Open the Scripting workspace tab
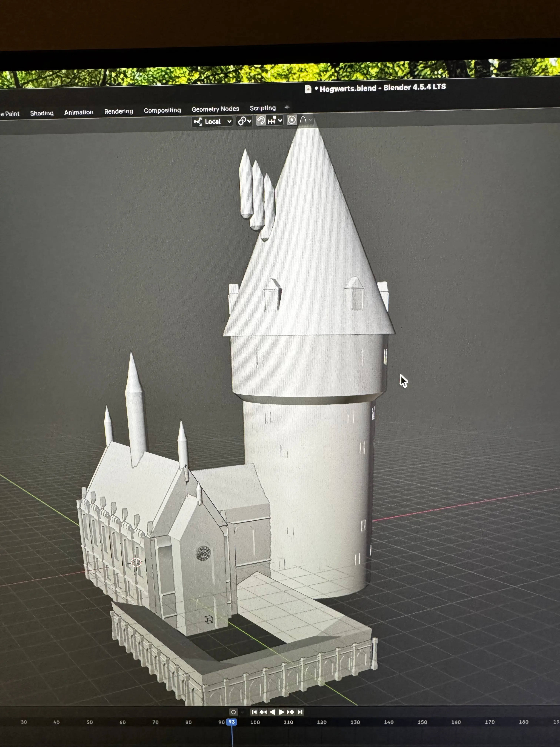The image size is (560, 747). 263,108
